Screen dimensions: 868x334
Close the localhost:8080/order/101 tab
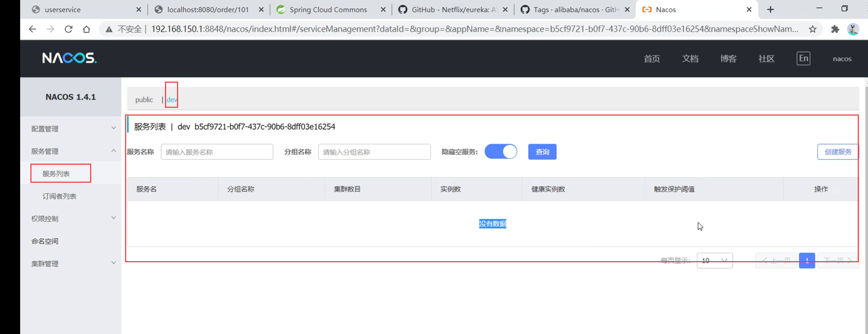261,10
